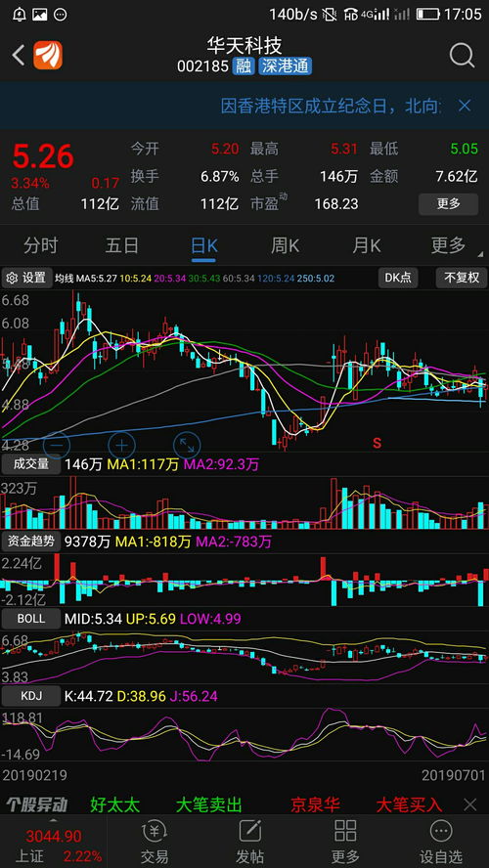Switch to 分时 tab
Viewport: 489px width, 868px height.
point(40,245)
